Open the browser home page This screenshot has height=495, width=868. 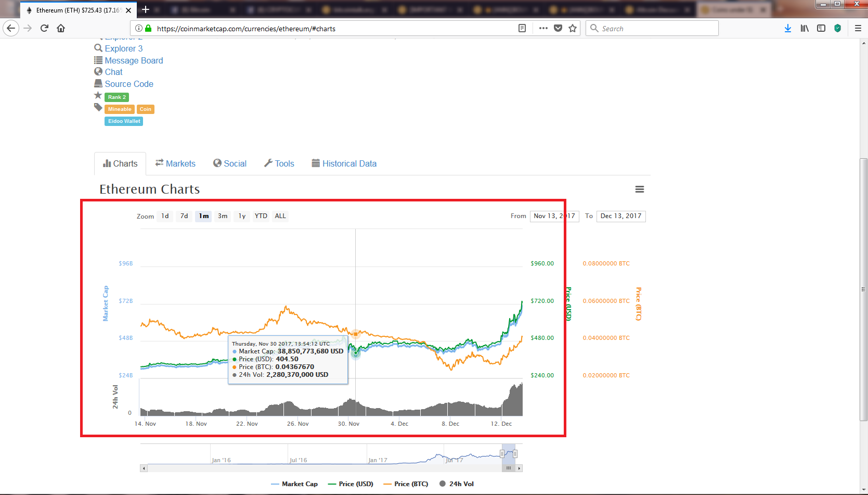tap(61, 28)
